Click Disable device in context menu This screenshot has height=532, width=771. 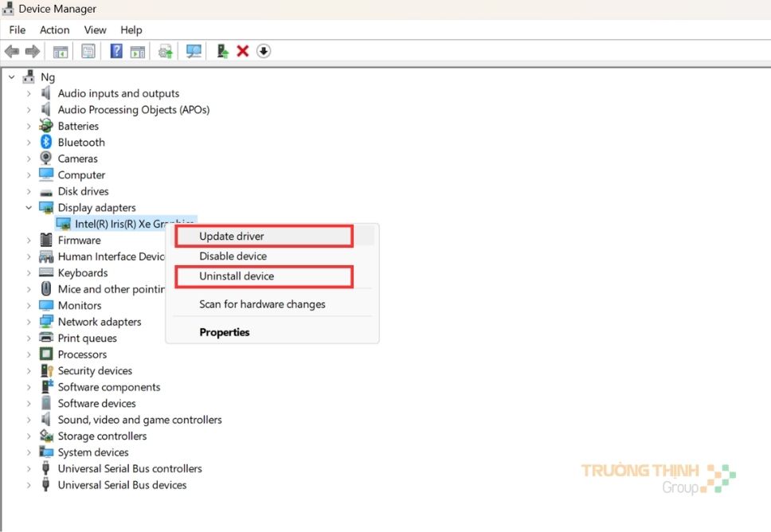(x=233, y=256)
